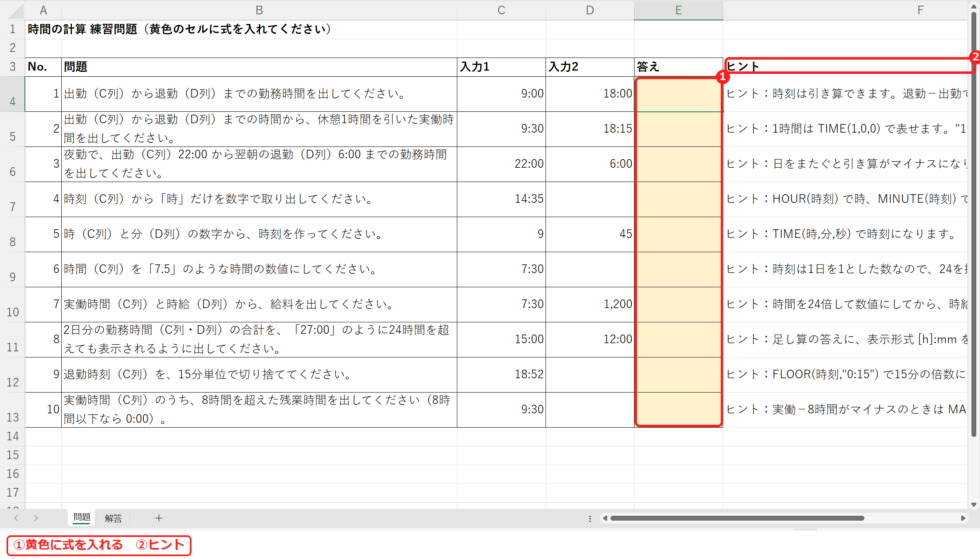The height and width of the screenshot is (559, 980).
Task: Select column A header
Action: point(43,10)
